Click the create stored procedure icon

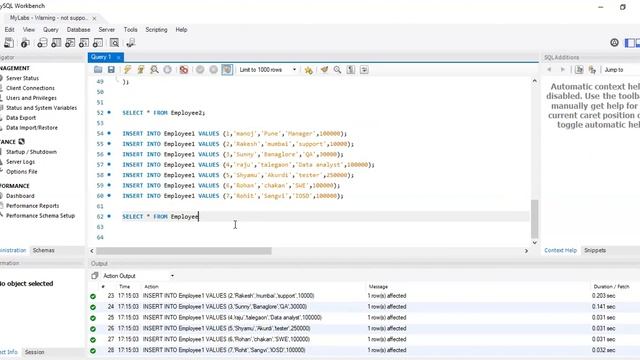click(84, 43)
